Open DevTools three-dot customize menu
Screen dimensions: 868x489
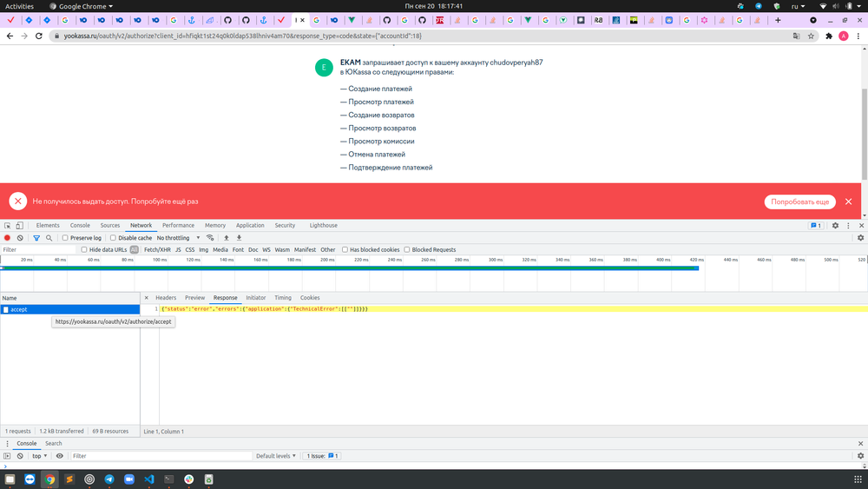point(848,226)
